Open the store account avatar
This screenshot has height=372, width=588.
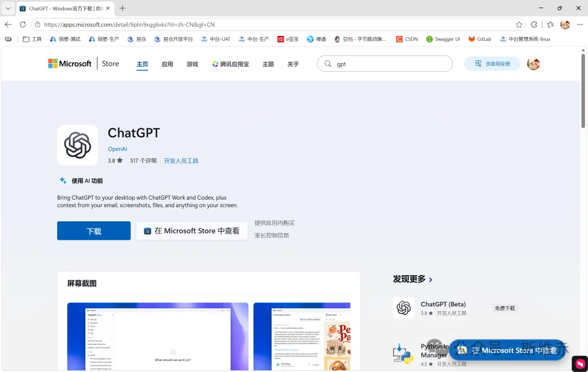coord(533,64)
